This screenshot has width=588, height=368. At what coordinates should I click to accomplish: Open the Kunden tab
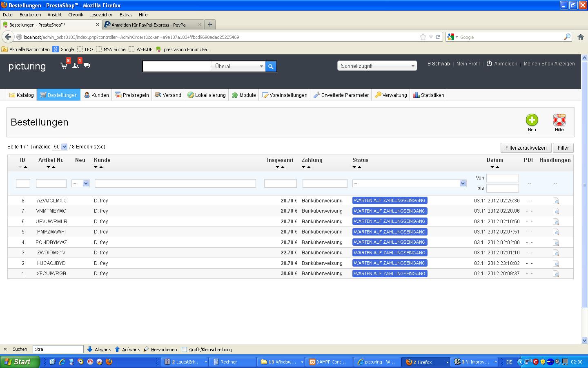pos(96,95)
